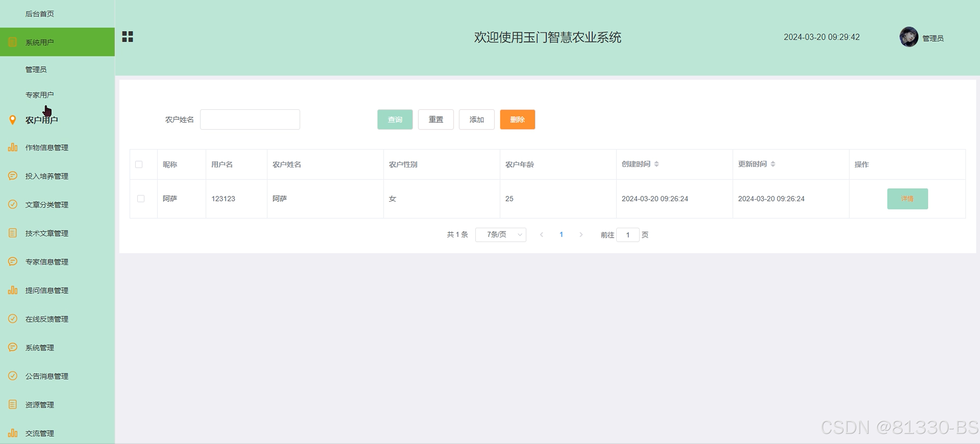Screen dimensions: 980x444
Task: Toggle the select-all checkbox in table header
Action: point(139,165)
